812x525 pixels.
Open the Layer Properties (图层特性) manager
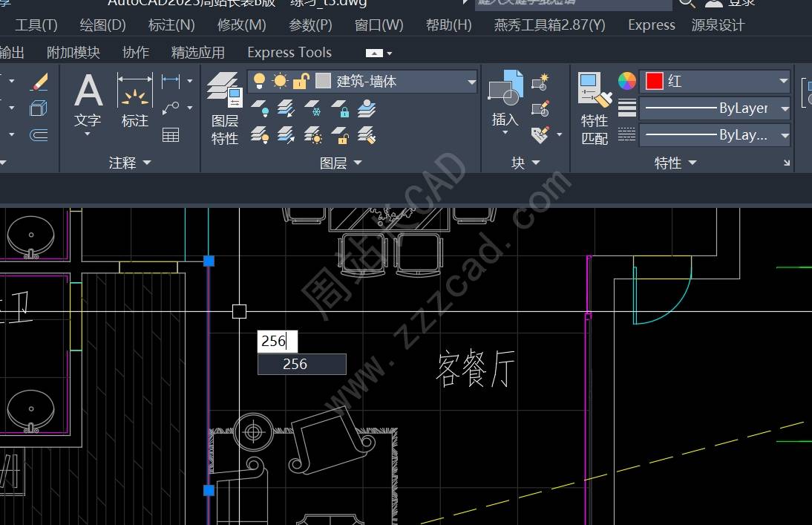click(x=224, y=108)
